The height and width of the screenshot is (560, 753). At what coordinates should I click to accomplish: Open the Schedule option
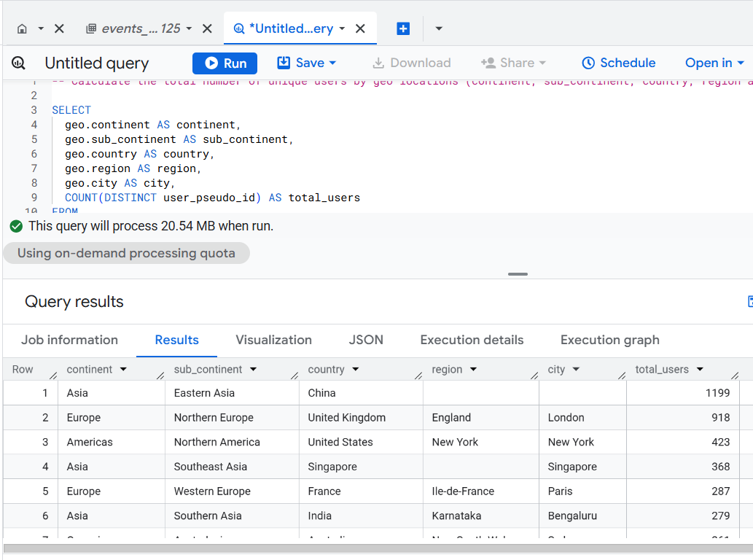click(x=618, y=63)
